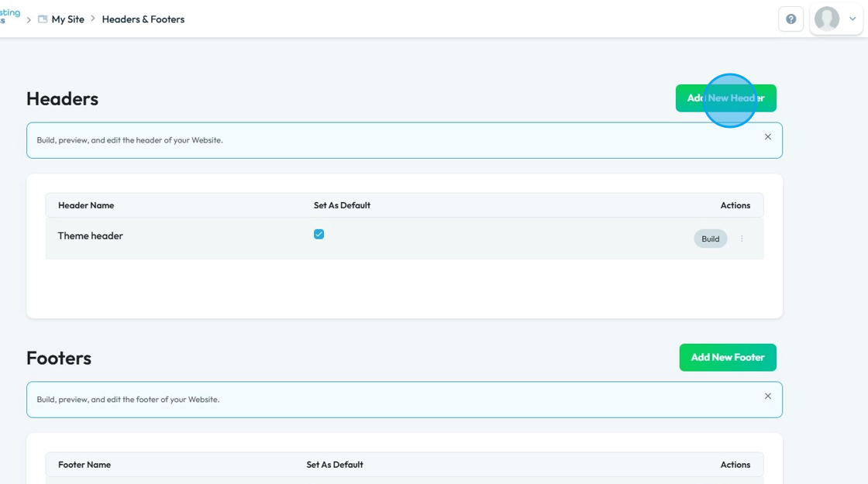The width and height of the screenshot is (868, 484).
Task: Click Add New Header button
Action: click(725, 98)
